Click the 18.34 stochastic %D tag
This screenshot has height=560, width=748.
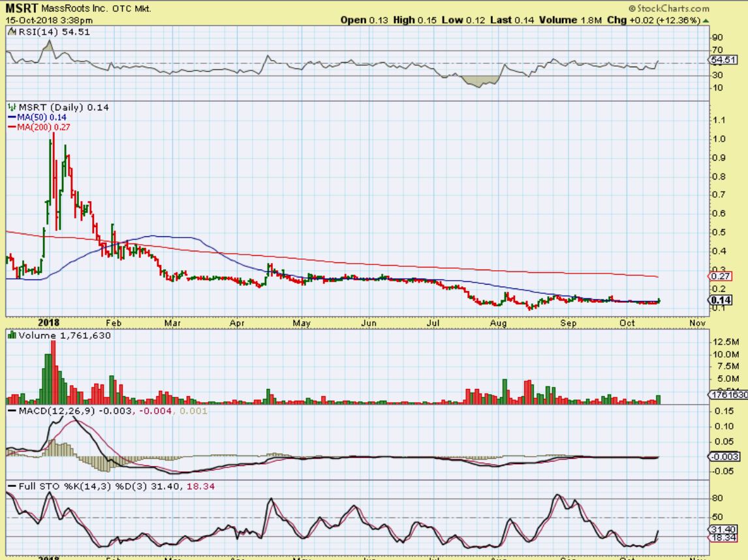pyautogui.click(x=723, y=538)
